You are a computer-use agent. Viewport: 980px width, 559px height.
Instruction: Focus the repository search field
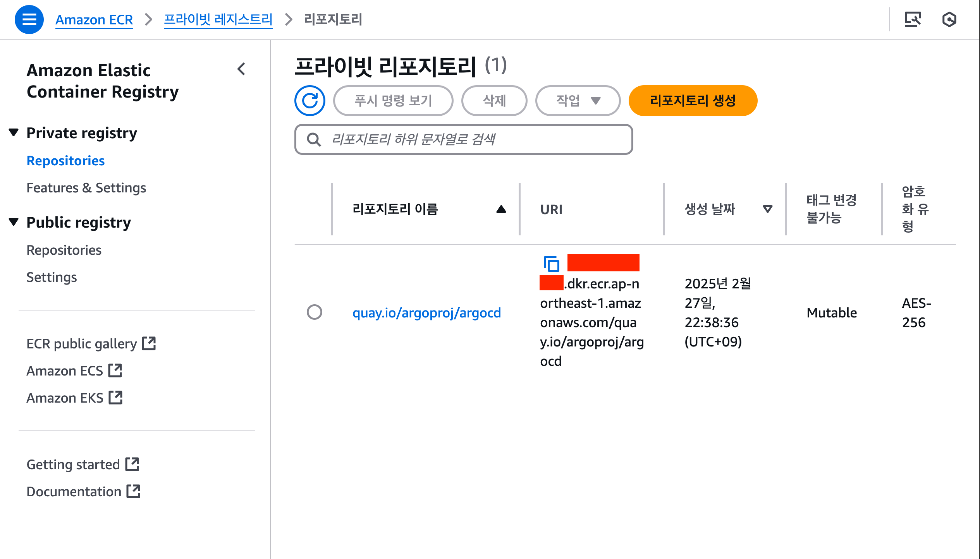click(464, 139)
